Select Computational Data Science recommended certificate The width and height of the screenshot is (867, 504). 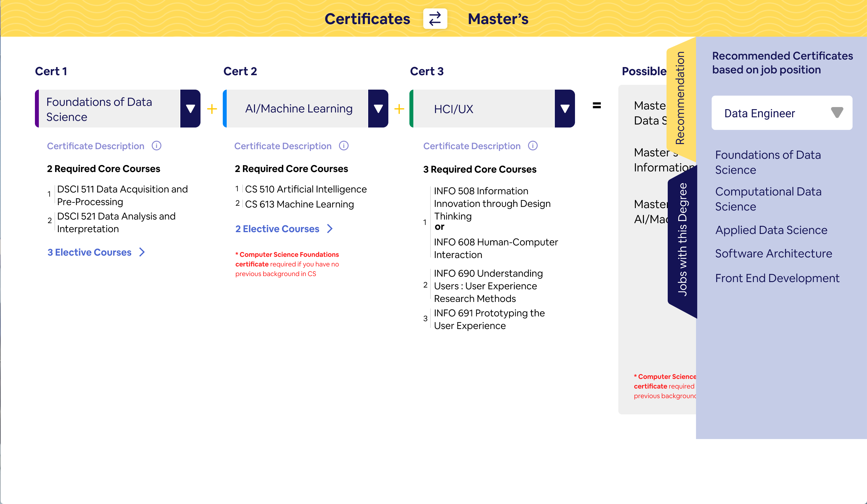[x=768, y=199]
